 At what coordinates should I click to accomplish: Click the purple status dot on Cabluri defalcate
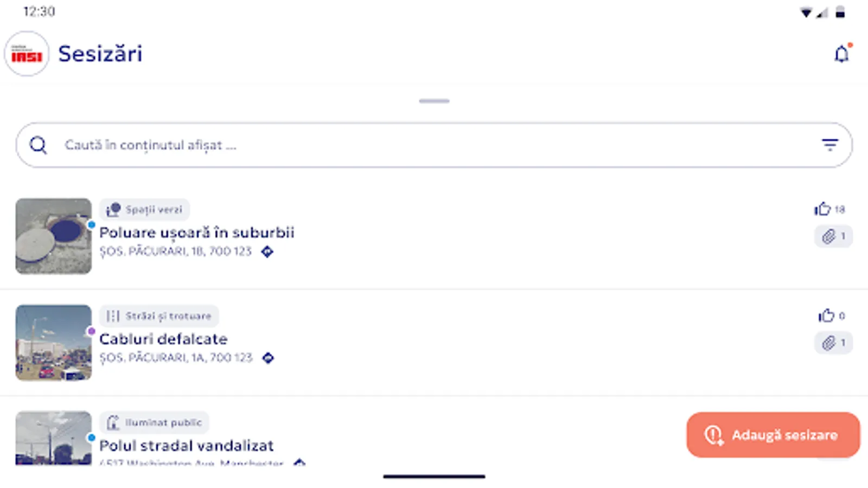point(92,330)
